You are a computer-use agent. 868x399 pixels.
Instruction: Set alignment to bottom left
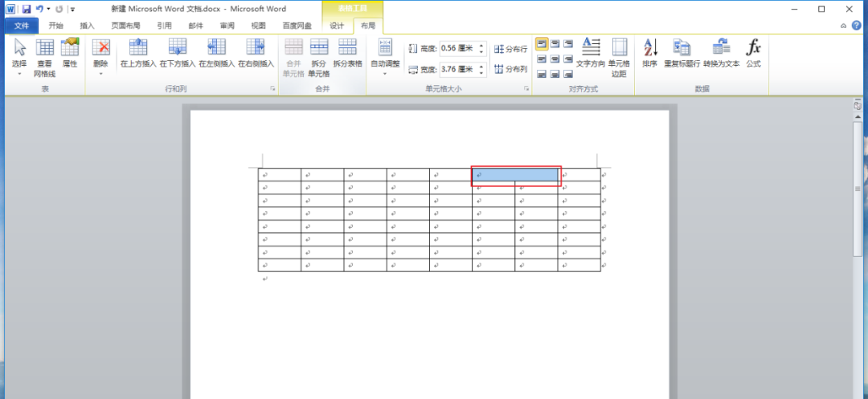point(542,74)
